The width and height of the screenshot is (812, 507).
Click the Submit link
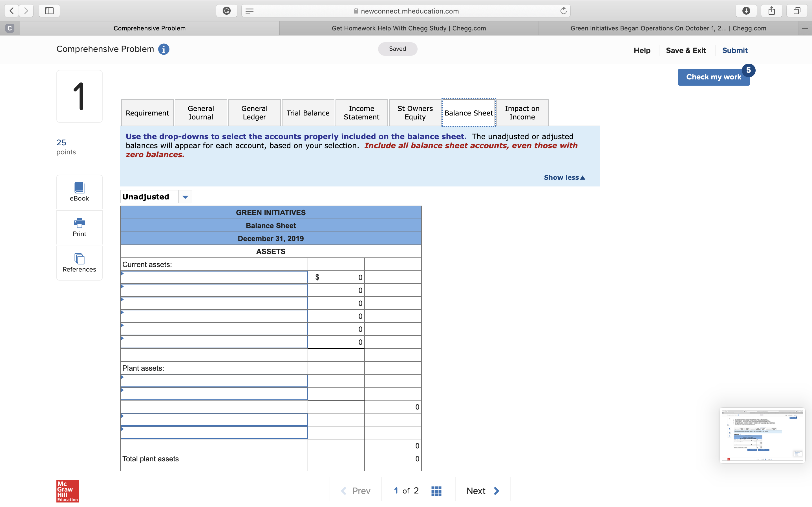click(734, 50)
